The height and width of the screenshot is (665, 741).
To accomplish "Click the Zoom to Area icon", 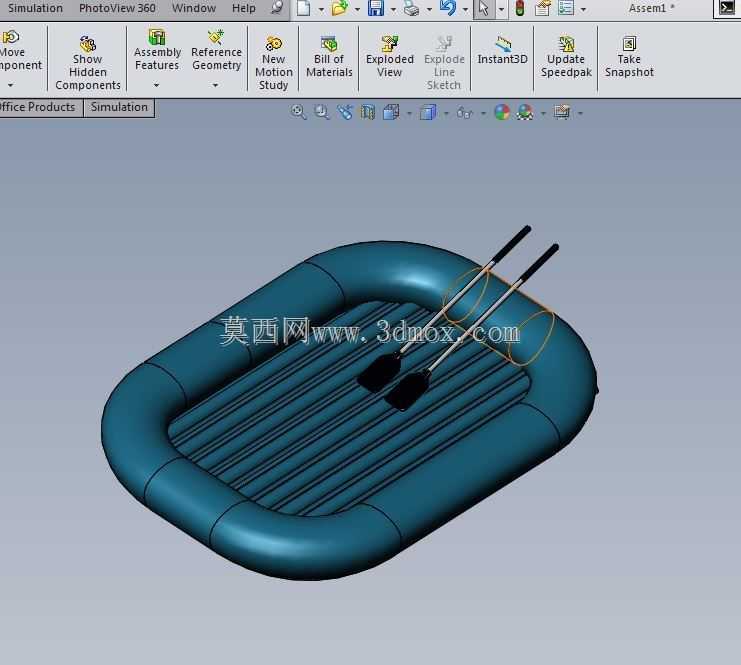I will coord(322,112).
